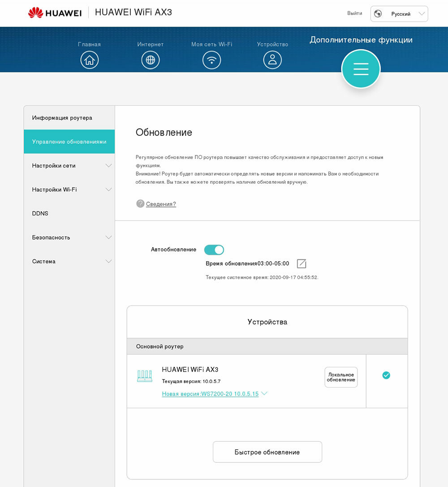Edit update time with pencil icon
The height and width of the screenshot is (487, 448).
302,264
